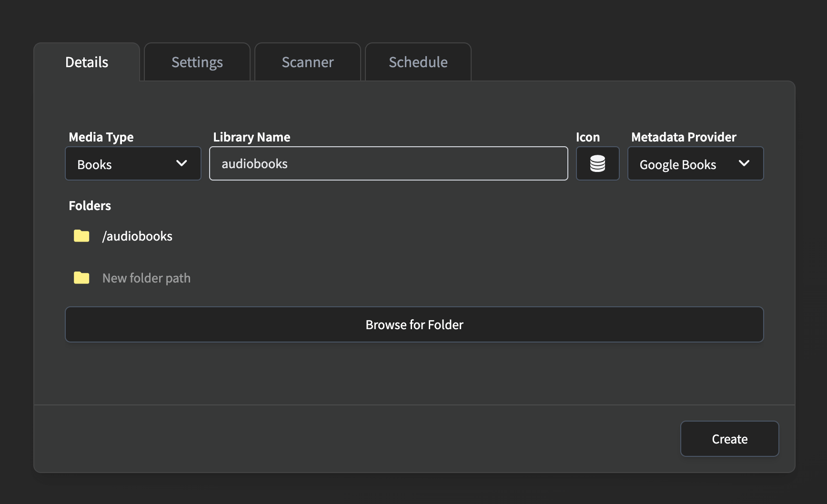Switch to the Settings tab
Viewport: 827px width, 504px height.
coord(197,62)
